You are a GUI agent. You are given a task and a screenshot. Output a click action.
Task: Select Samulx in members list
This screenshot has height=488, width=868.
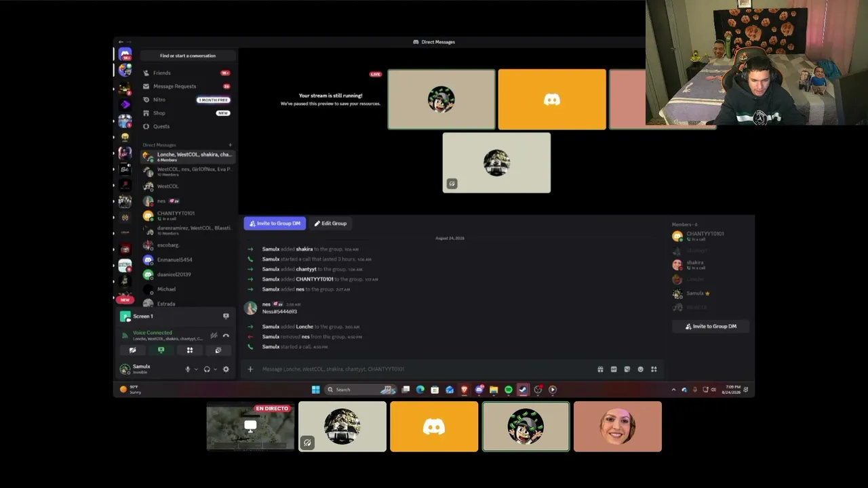pyautogui.click(x=710, y=293)
